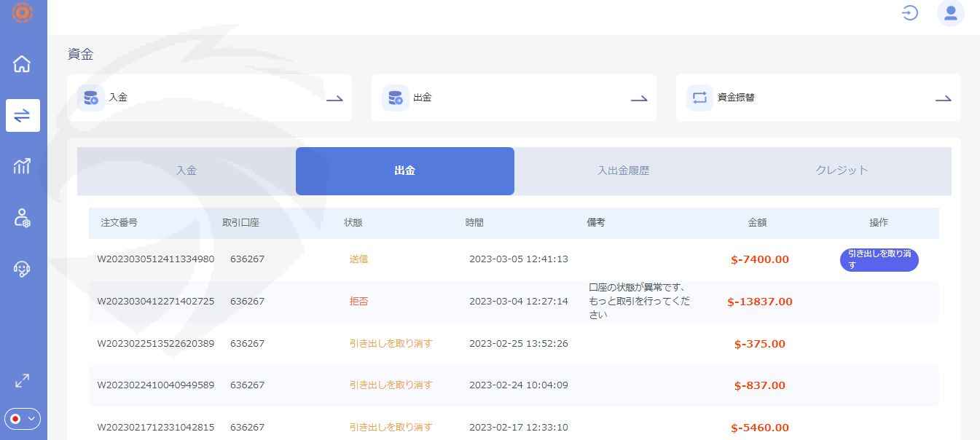The height and width of the screenshot is (440, 980).
Task: Open the account settings user-gear icon
Action: [23, 218]
